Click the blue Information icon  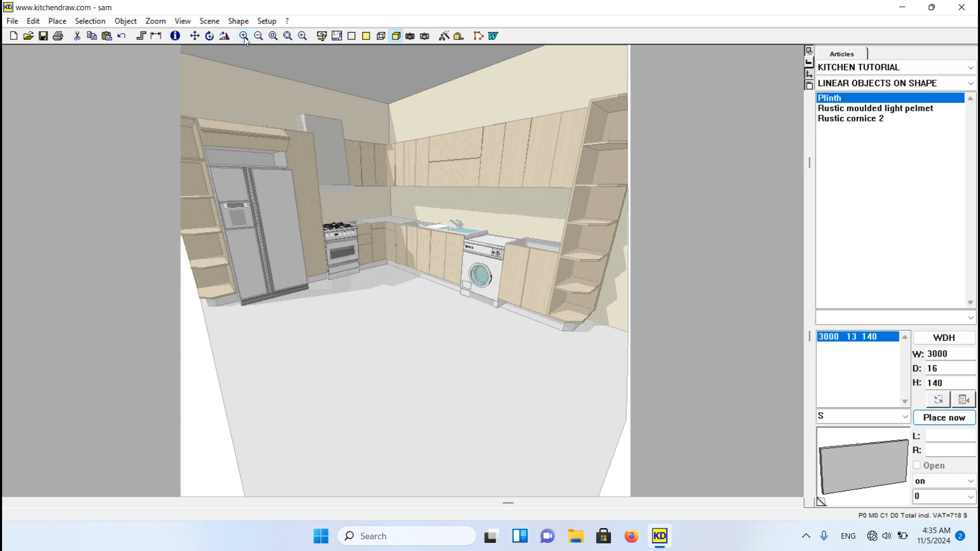point(175,36)
